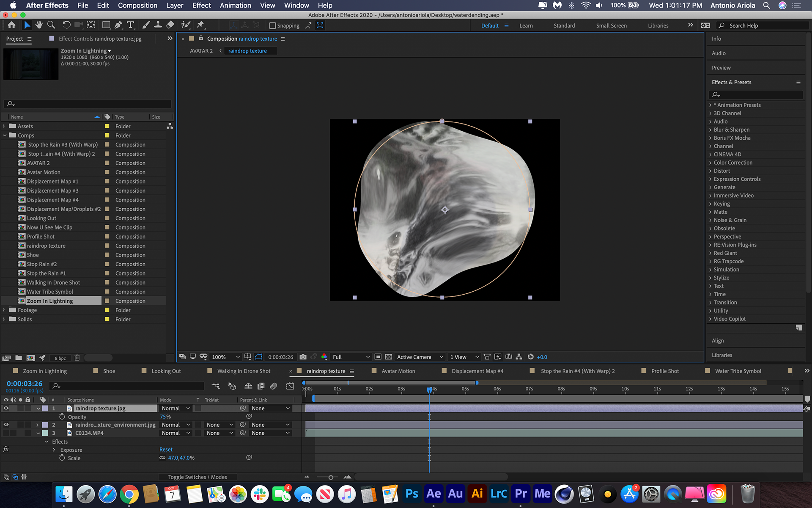Select the Hand tool
Image resolution: width=812 pixels, height=508 pixels.
tap(39, 25)
